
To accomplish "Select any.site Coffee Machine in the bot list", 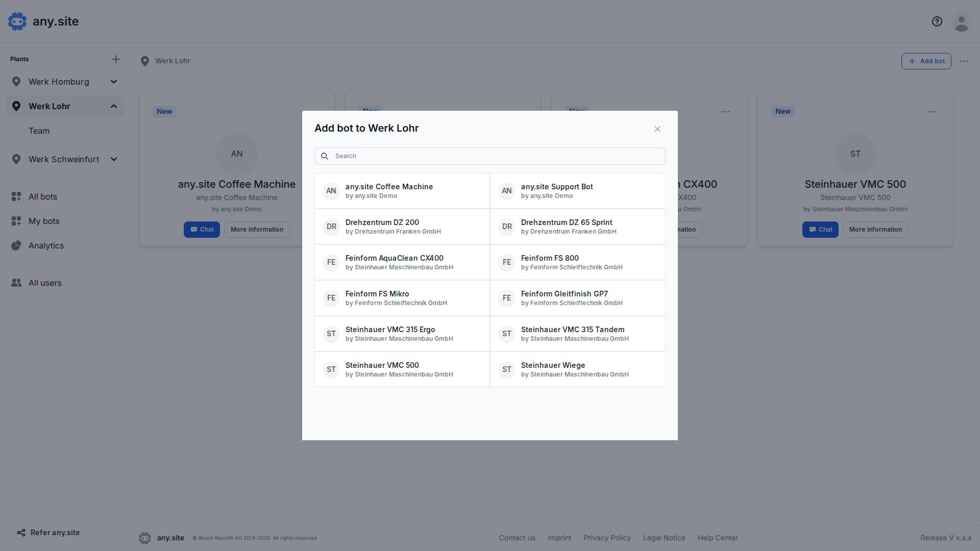I will pos(402,191).
